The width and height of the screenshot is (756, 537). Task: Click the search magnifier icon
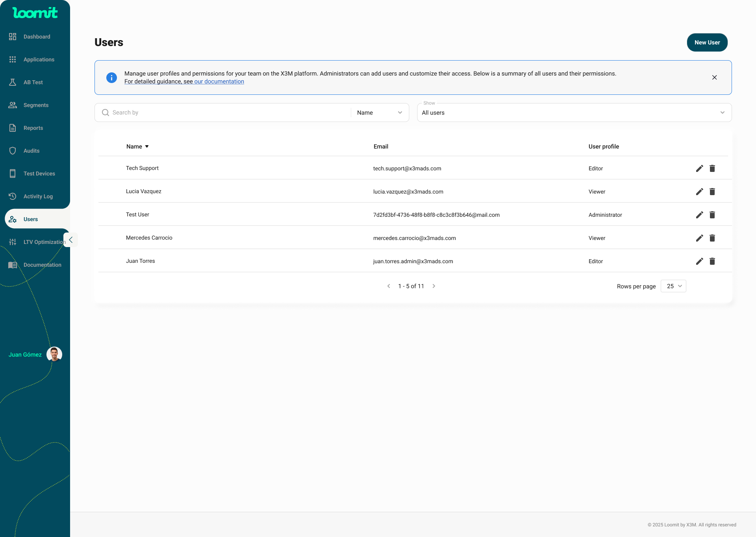pos(106,113)
